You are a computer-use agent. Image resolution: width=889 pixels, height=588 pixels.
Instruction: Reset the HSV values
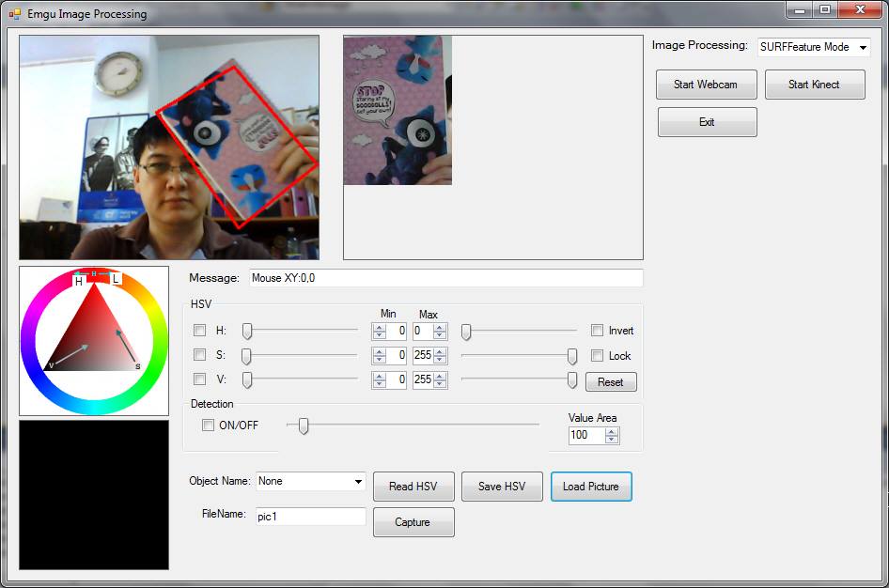coord(611,381)
